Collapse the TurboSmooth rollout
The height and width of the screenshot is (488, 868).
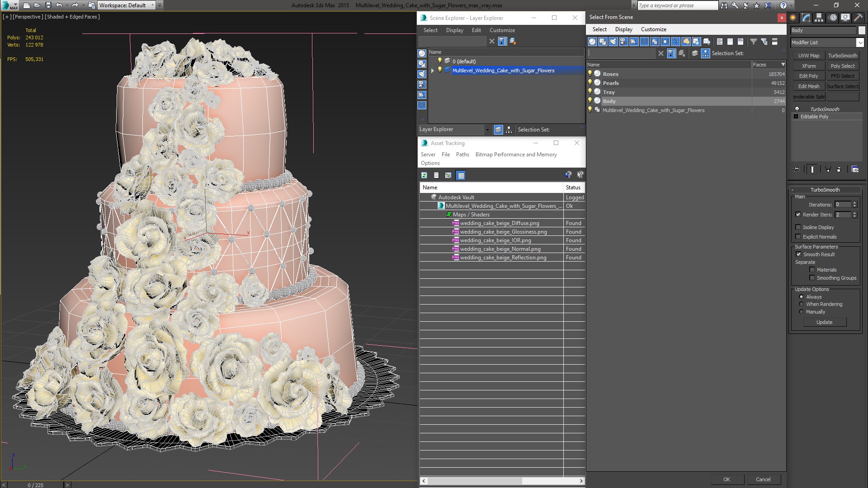793,190
